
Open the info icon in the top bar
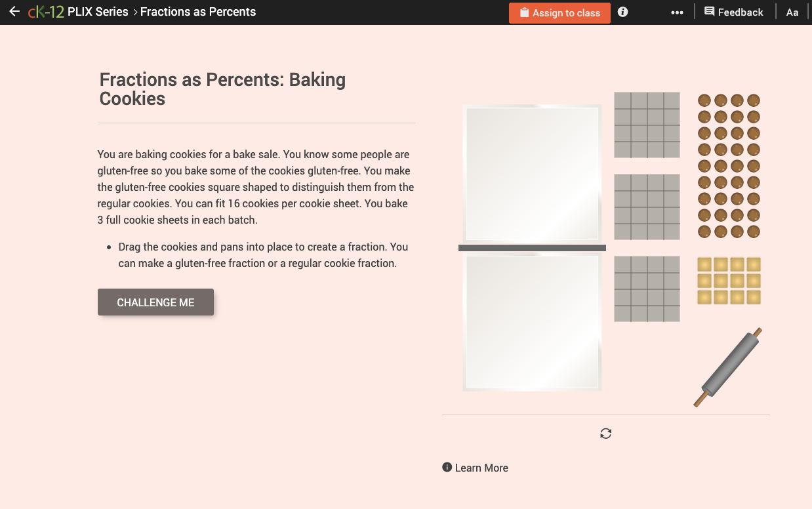[x=622, y=11]
